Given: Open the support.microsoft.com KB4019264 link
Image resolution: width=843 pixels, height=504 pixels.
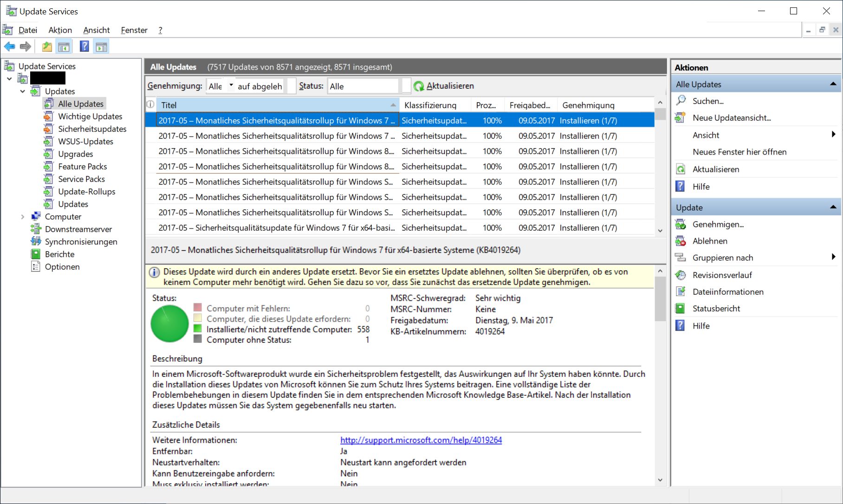Looking at the screenshot, I should coord(421,440).
